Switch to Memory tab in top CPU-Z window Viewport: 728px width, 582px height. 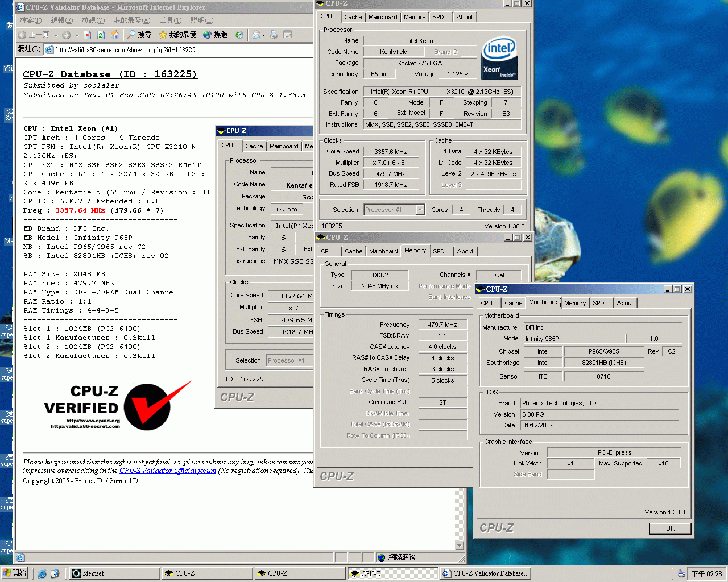tap(415, 17)
